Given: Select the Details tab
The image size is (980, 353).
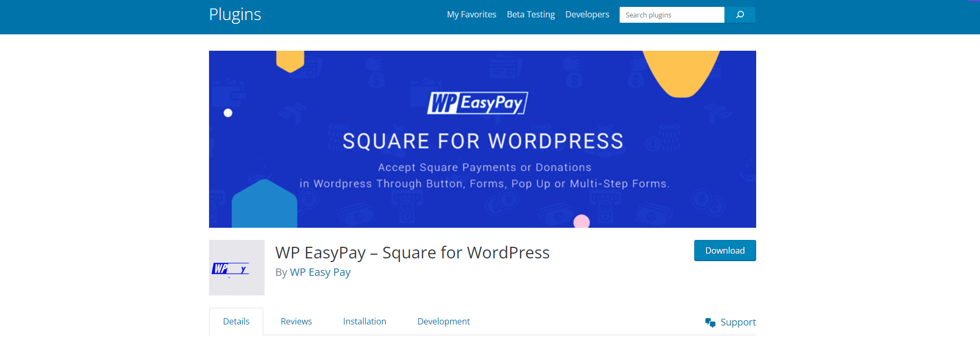Looking at the screenshot, I should pos(236,321).
